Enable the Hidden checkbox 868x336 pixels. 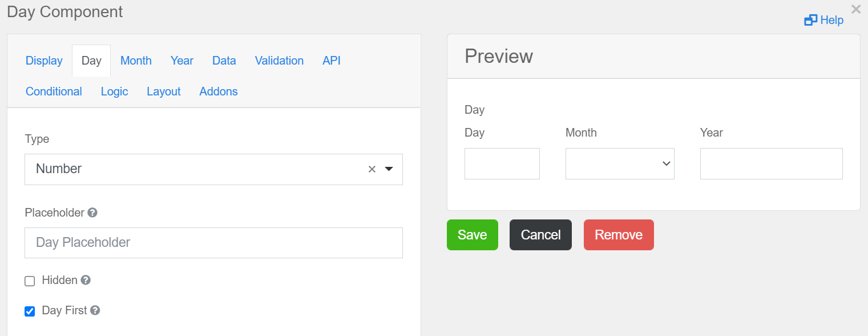(30, 281)
